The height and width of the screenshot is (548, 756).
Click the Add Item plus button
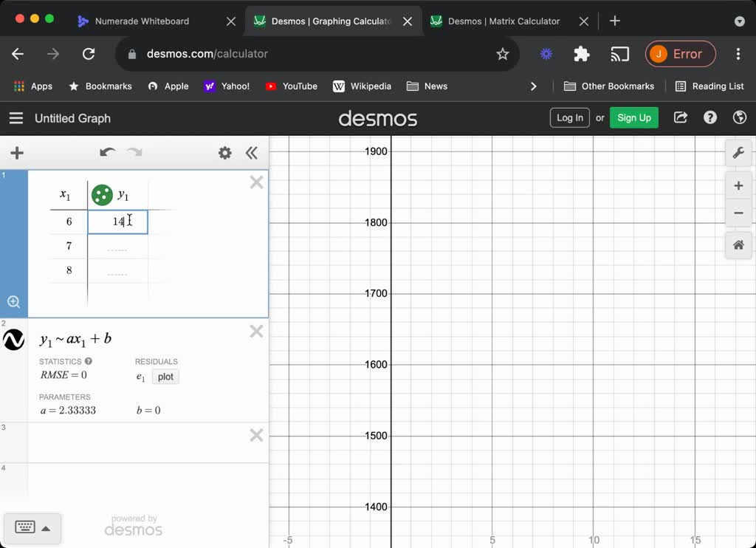point(17,153)
